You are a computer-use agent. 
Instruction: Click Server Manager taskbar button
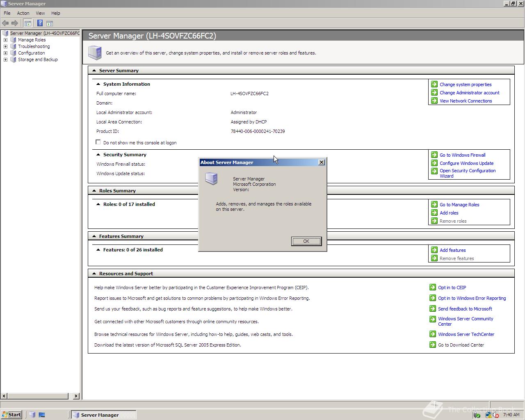click(103, 415)
